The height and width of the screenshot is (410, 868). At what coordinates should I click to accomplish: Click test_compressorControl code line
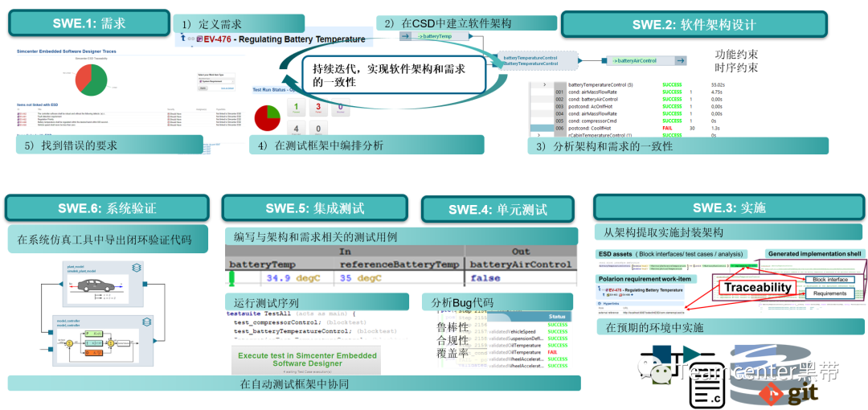pyautogui.click(x=301, y=322)
